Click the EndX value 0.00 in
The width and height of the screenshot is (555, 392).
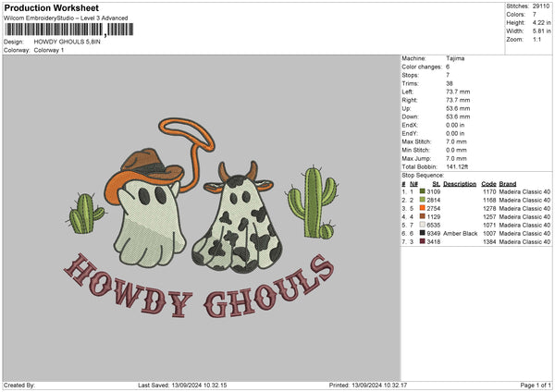[455, 125]
